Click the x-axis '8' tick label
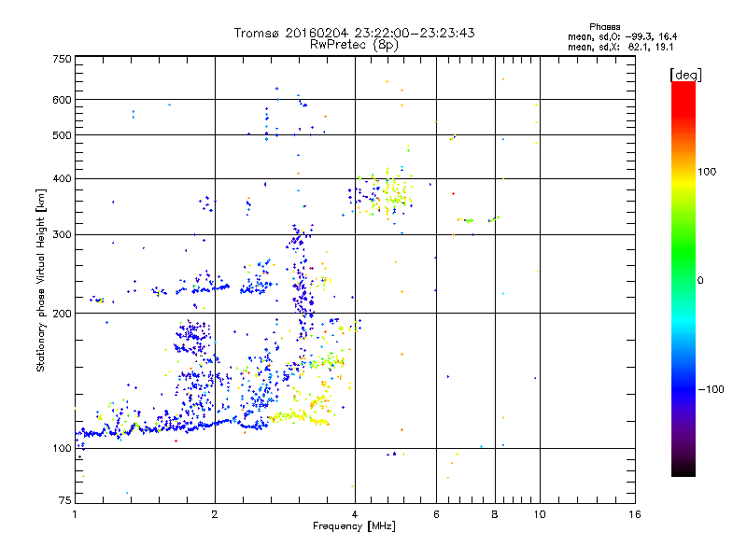 pyautogui.click(x=495, y=514)
